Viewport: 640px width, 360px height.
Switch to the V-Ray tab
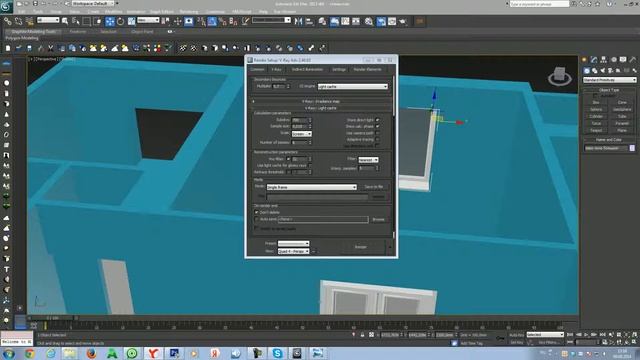[276, 69]
